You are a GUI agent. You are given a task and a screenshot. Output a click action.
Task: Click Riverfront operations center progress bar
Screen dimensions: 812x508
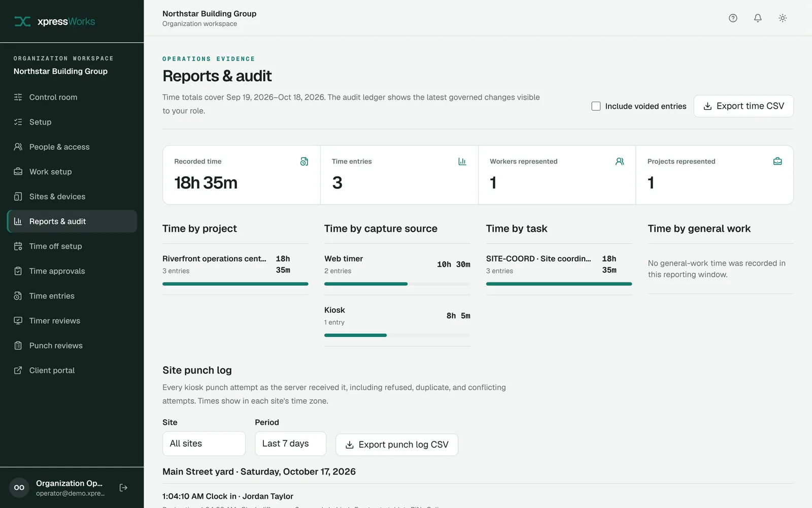pos(235,284)
